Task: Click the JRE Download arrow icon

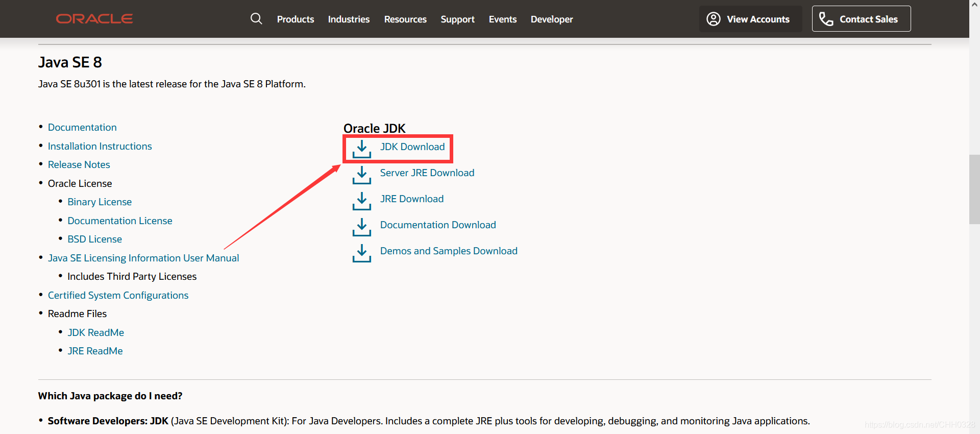Action: (x=362, y=201)
